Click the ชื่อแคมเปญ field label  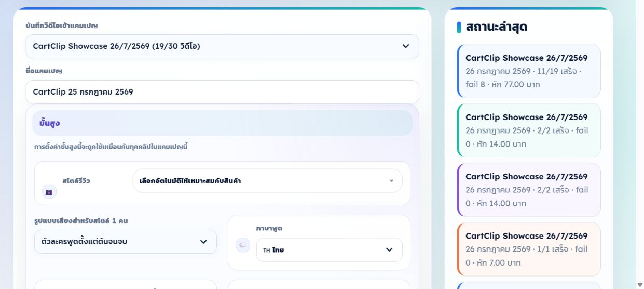pos(44,71)
